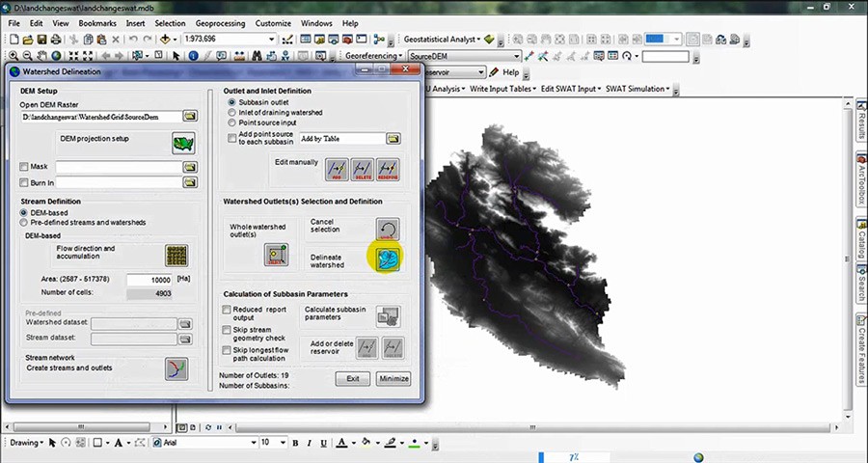Enable the Mask checkbox
The image size is (868, 463).
(x=24, y=167)
